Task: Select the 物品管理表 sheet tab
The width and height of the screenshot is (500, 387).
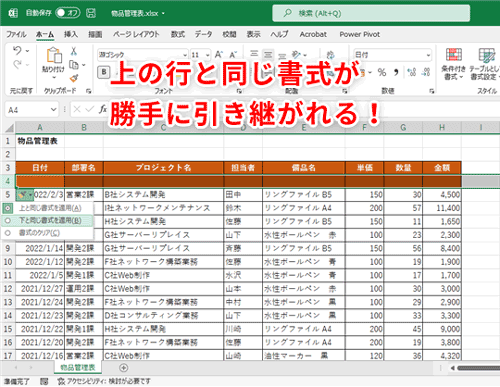Action: pyautogui.click(x=78, y=367)
